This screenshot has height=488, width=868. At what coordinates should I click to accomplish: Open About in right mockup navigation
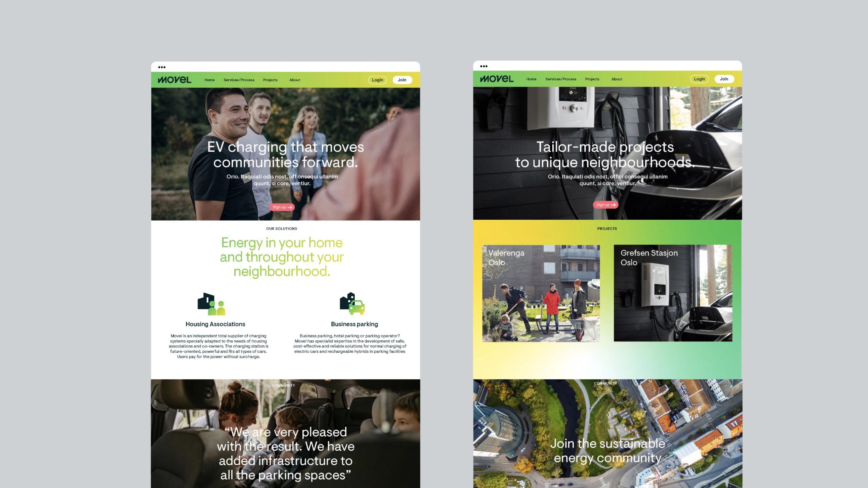[616, 79]
